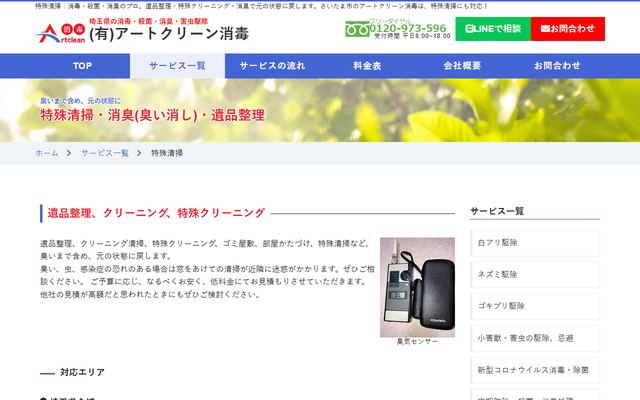Select the サービス一覧 navigation tab
Image resolution: width=640 pixels, height=400 pixels.
(x=177, y=66)
